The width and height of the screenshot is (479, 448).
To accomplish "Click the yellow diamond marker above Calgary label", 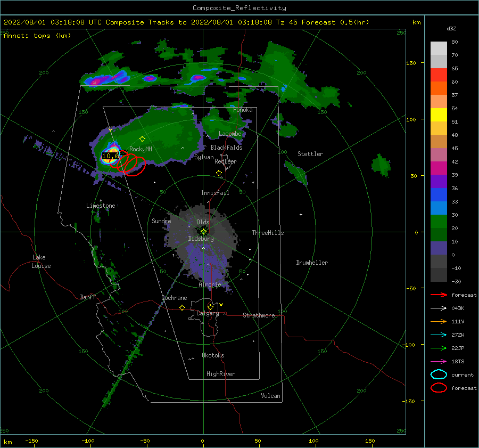I will pyautogui.click(x=210, y=307).
